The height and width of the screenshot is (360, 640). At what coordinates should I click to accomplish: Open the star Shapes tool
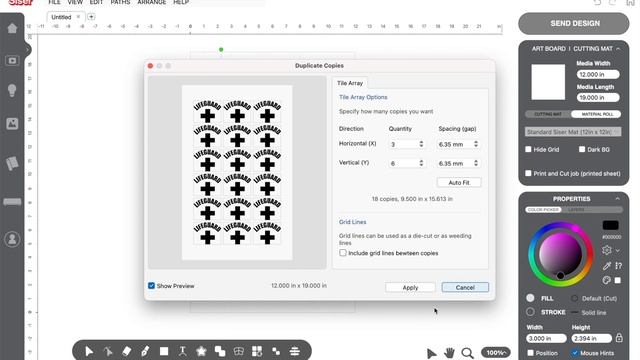201,351
